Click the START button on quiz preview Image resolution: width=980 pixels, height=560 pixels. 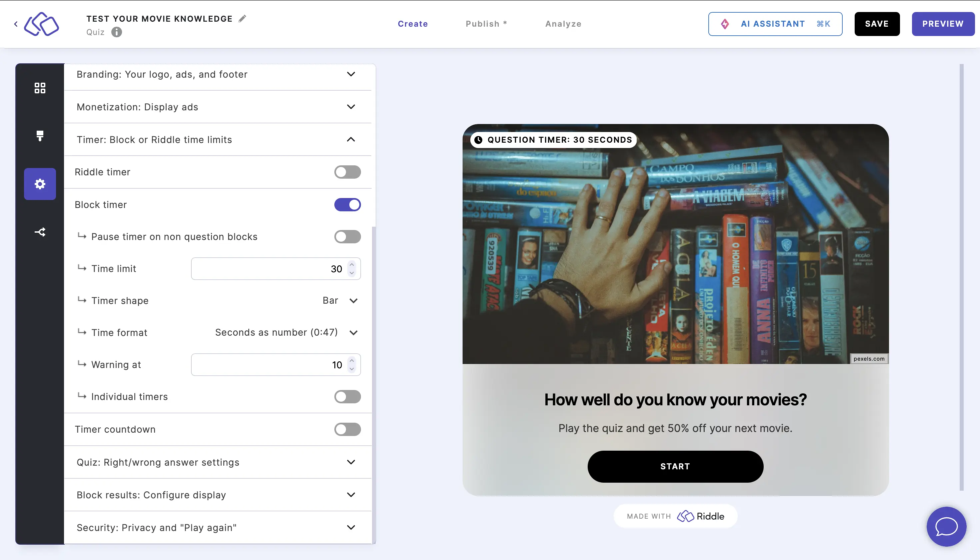click(675, 466)
